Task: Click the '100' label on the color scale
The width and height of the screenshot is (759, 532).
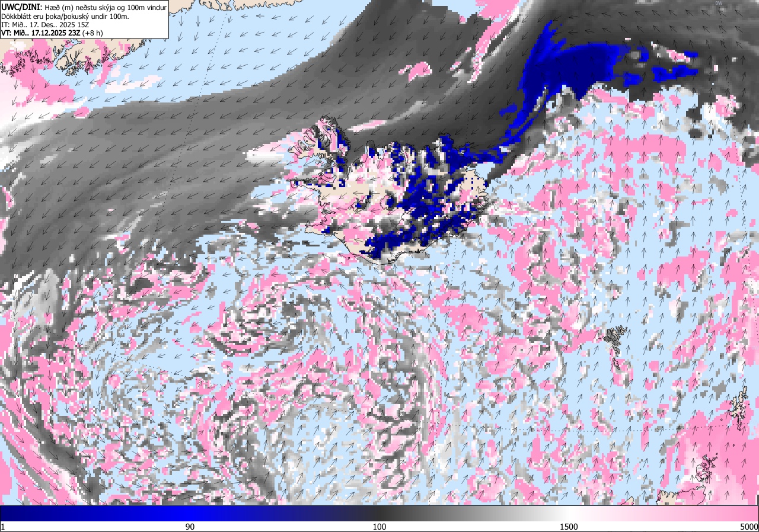Action: pos(379,527)
